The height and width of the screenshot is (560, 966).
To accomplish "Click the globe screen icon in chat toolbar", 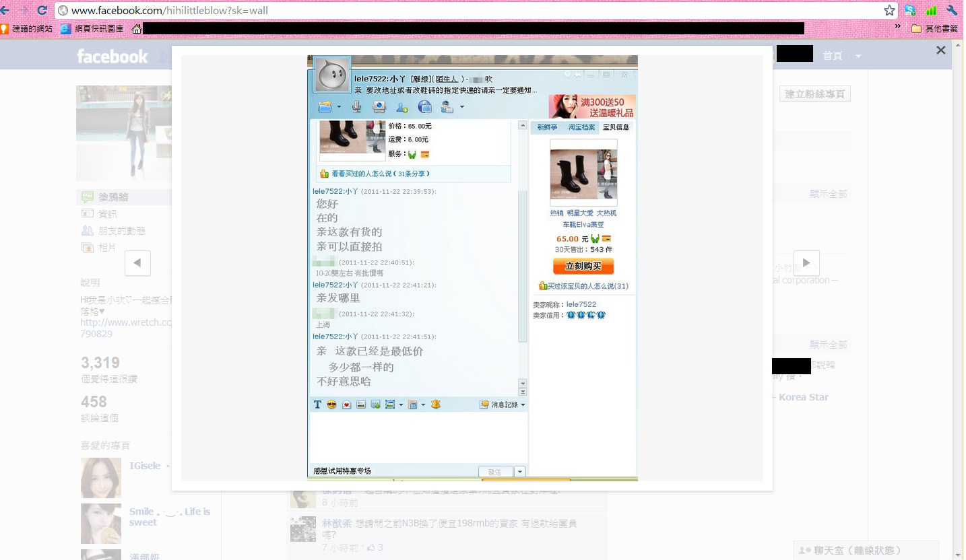I will click(424, 107).
